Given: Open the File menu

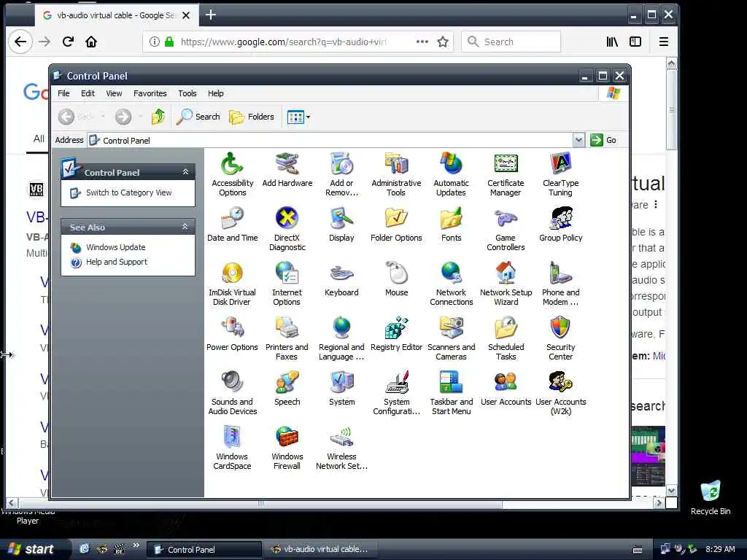Looking at the screenshot, I should pyautogui.click(x=63, y=93).
